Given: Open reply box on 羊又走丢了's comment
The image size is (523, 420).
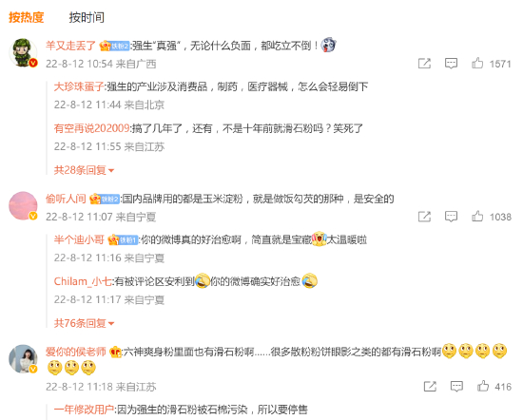Looking at the screenshot, I should (451, 64).
